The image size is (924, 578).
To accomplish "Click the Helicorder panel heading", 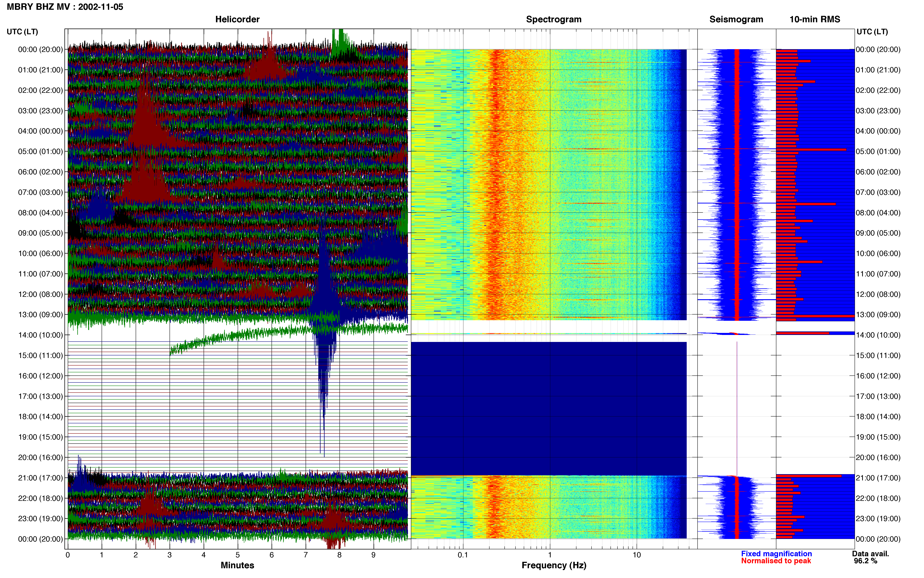I will [237, 20].
